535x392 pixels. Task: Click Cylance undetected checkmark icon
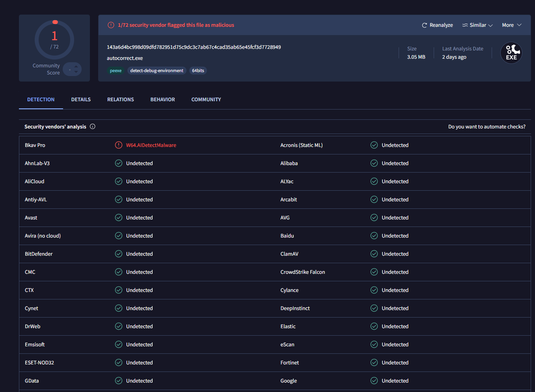374,290
